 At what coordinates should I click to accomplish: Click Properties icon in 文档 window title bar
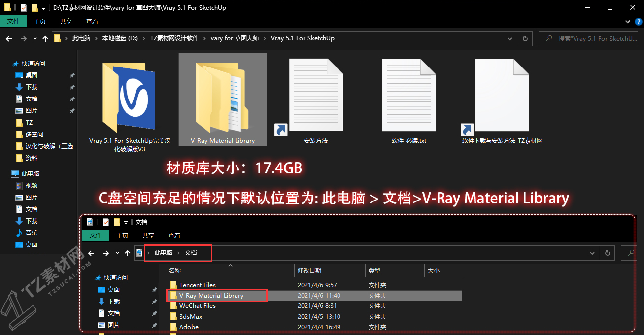[x=106, y=222]
